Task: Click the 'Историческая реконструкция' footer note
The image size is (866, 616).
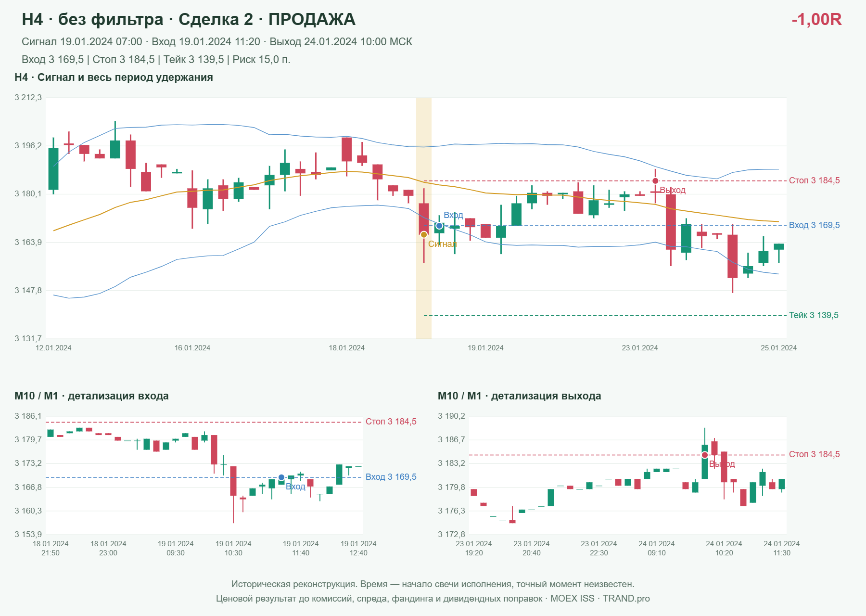Action: click(x=433, y=584)
